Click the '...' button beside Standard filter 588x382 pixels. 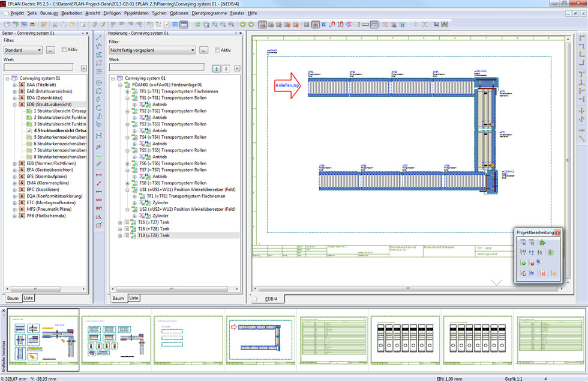[x=50, y=50]
